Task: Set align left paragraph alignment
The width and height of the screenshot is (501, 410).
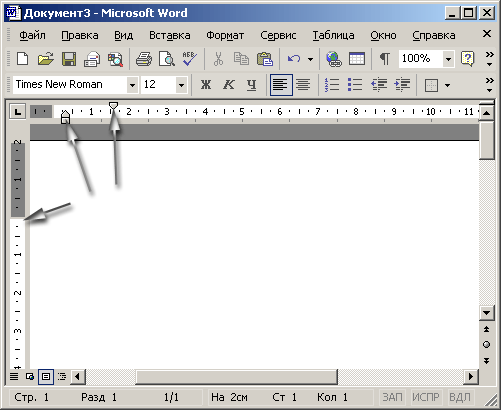Action: [x=281, y=85]
